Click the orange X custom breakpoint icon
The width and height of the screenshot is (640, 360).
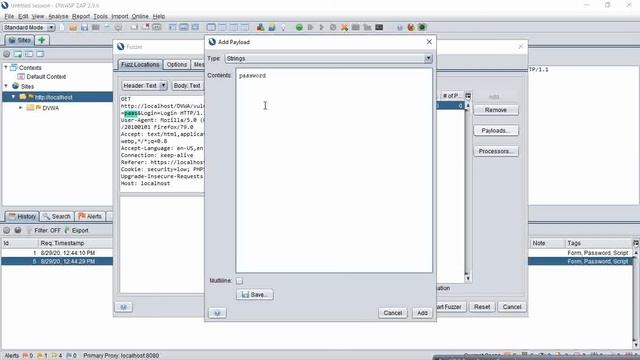344,27
